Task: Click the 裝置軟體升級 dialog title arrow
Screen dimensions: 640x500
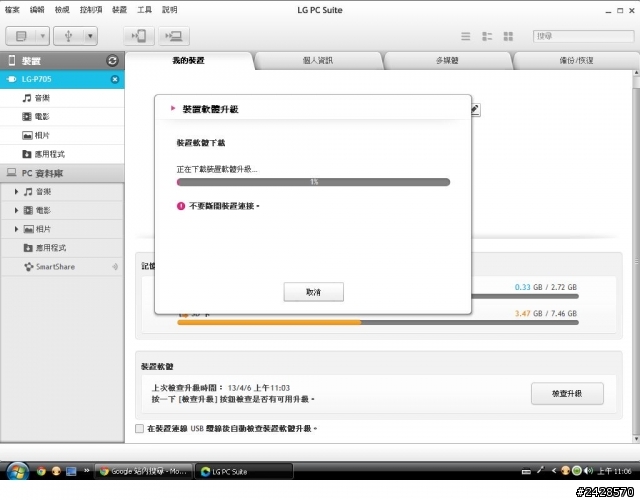Action: pyautogui.click(x=173, y=109)
